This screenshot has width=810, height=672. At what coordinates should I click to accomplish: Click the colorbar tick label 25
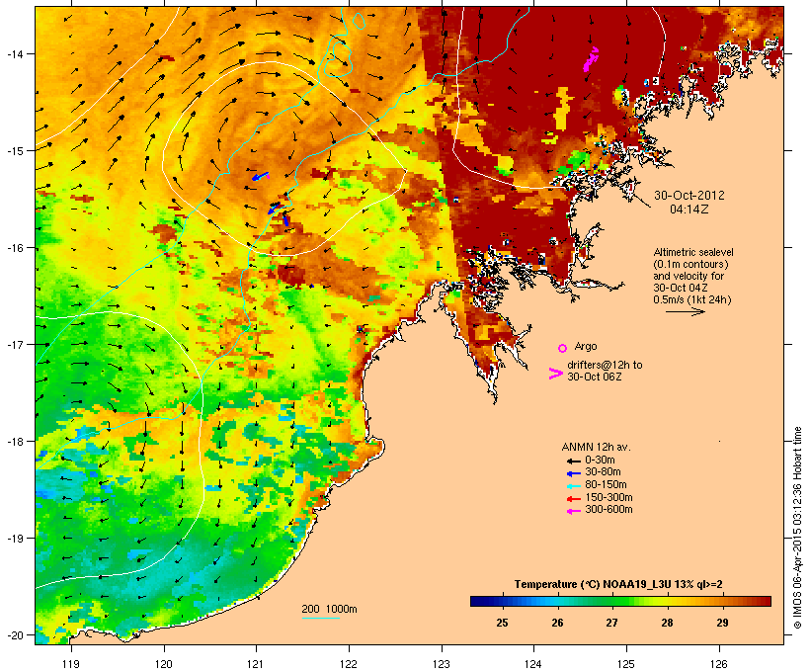coord(502,623)
